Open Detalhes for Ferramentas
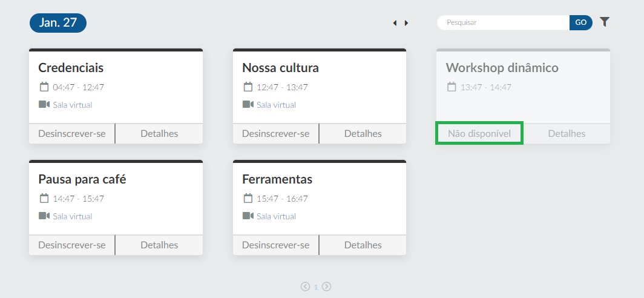 (x=363, y=245)
